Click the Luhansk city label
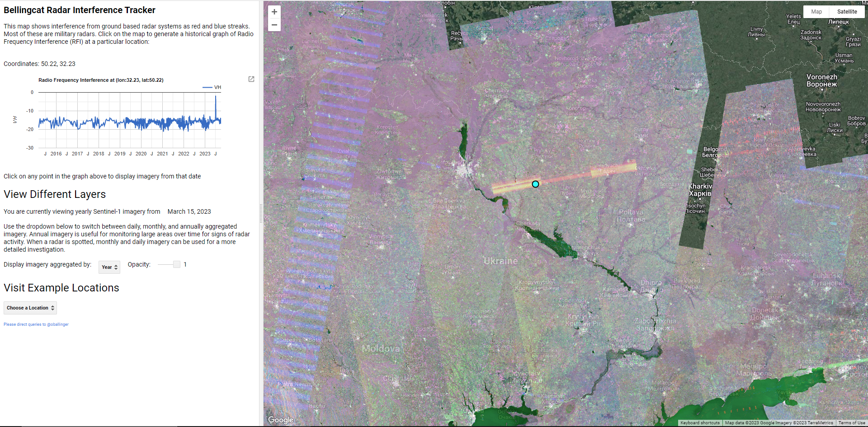 pos(827,279)
